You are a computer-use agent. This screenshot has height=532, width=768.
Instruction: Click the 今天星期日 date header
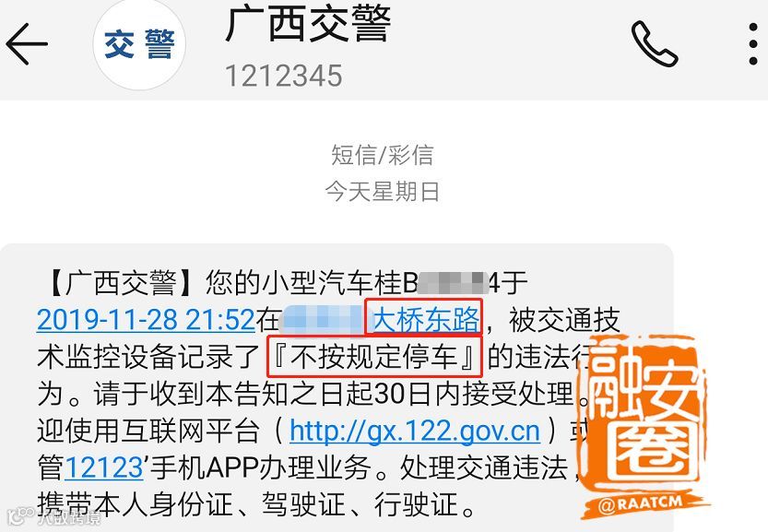(x=382, y=192)
